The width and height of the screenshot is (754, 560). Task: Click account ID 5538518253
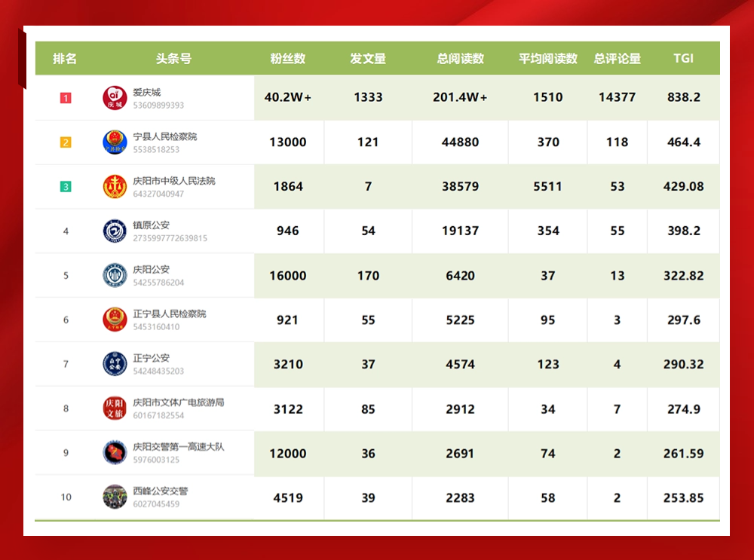(156, 149)
